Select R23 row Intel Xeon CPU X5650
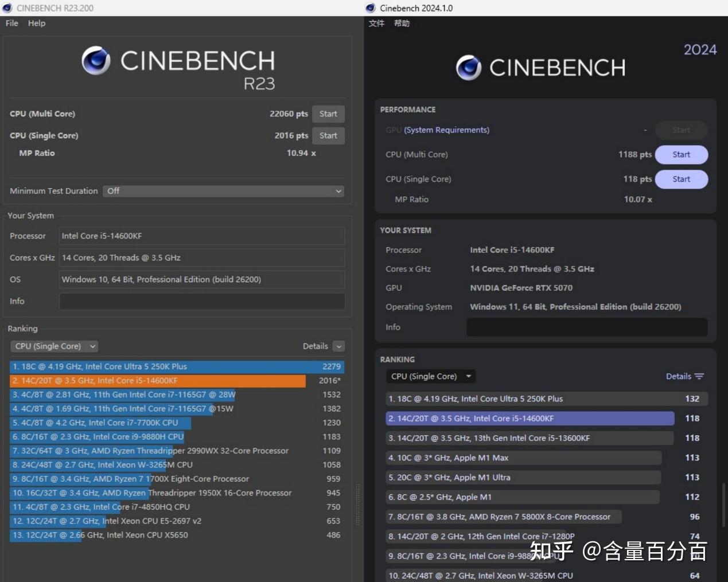The image size is (728, 582). pyautogui.click(x=177, y=535)
